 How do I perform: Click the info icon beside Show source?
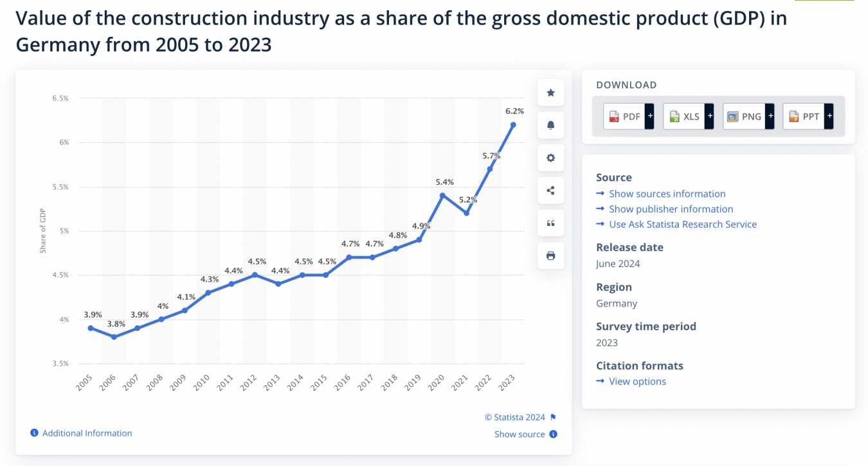[553, 434]
